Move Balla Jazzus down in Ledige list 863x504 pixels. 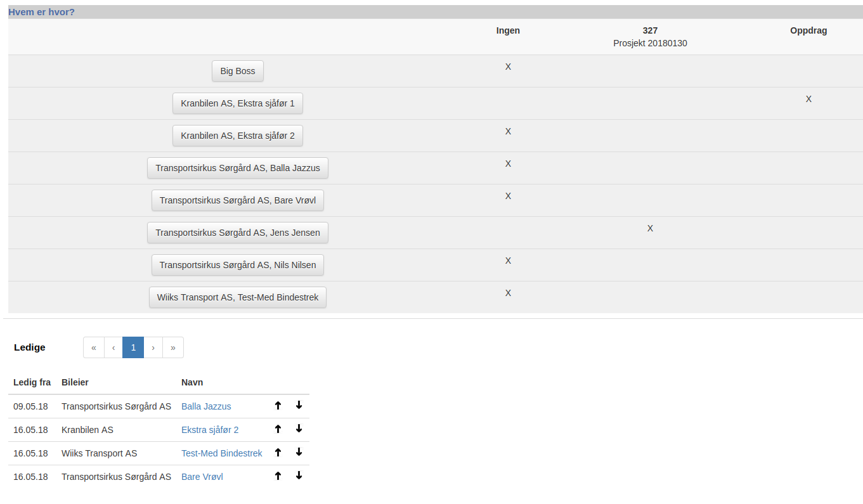(x=299, y=405)
